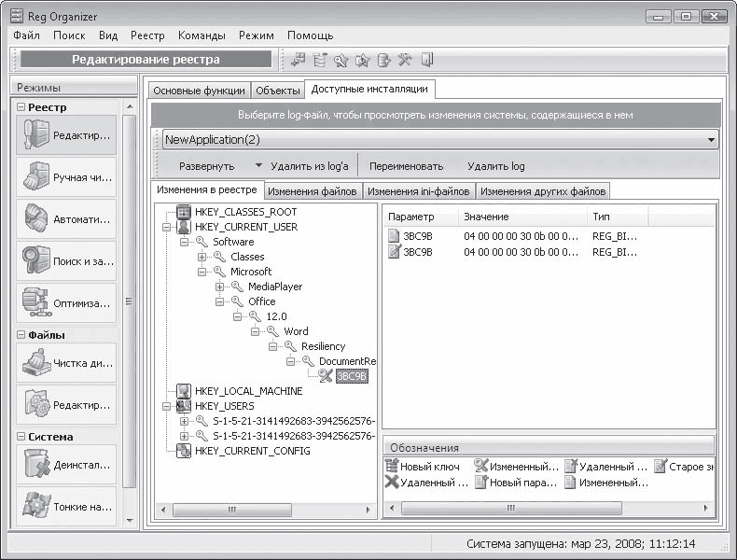Click the exit door toolbar icon
Screen dimensions: 737x560
[426, 61]
